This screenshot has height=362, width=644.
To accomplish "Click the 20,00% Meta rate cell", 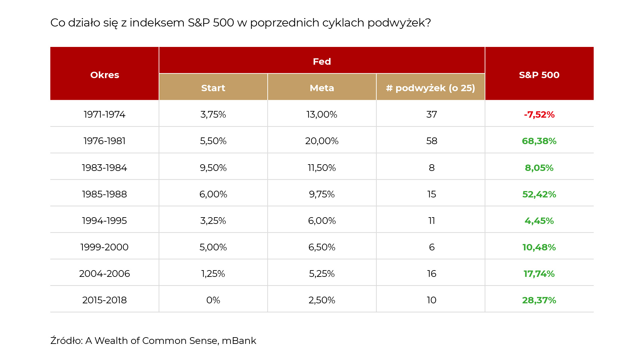I will (x=322, y=141).
